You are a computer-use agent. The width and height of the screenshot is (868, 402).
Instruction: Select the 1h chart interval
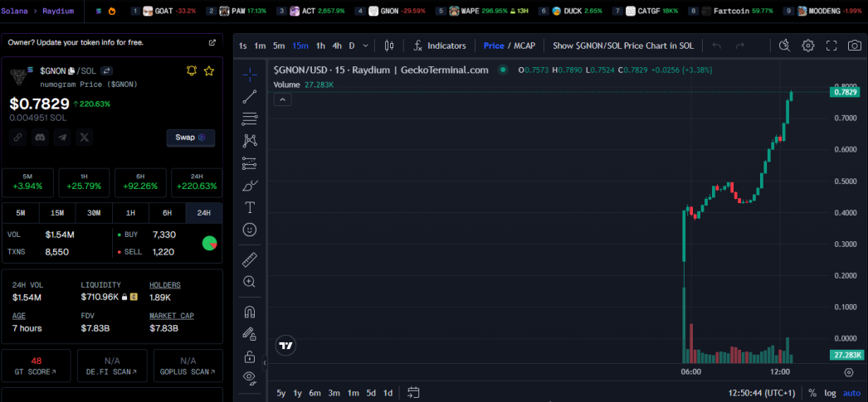pos(320,46)
